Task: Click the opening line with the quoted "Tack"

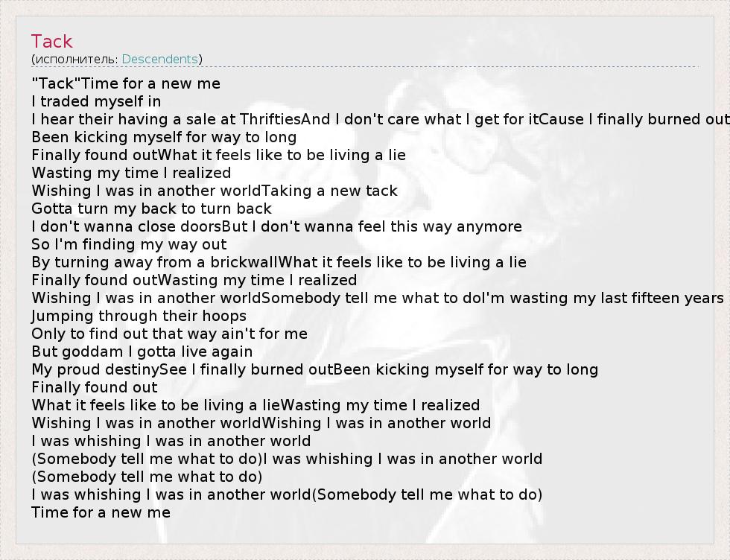Action: click(x=126, y=83)
